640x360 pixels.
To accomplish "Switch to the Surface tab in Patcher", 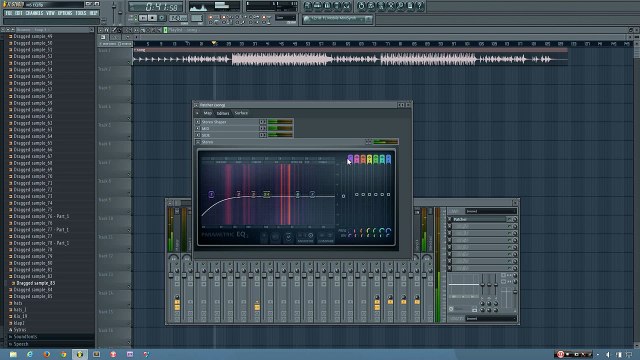I will tap(241, 113).
